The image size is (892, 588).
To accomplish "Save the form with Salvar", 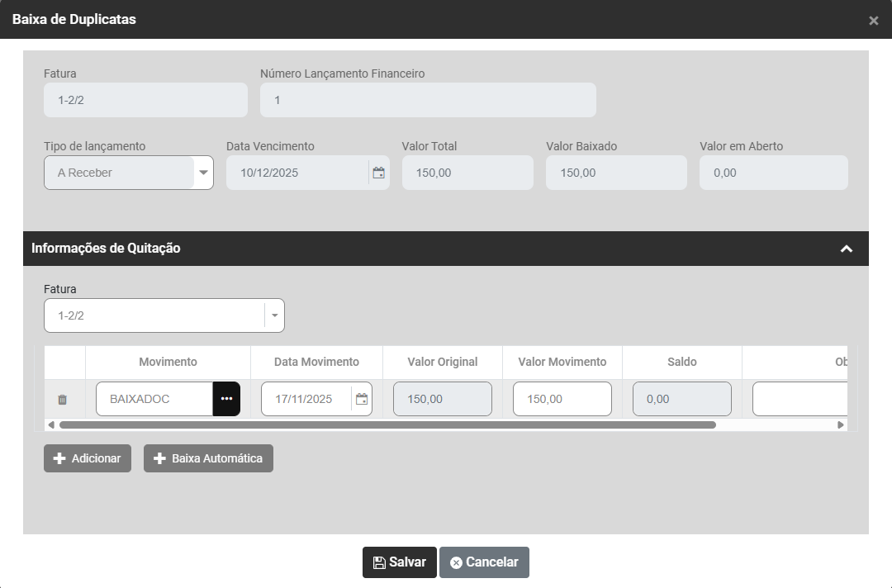I will [399, 562].
